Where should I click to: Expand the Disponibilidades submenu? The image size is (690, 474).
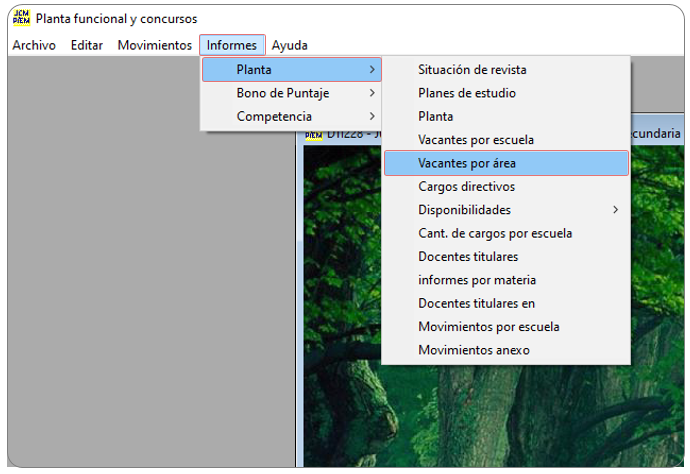(506, 210)
